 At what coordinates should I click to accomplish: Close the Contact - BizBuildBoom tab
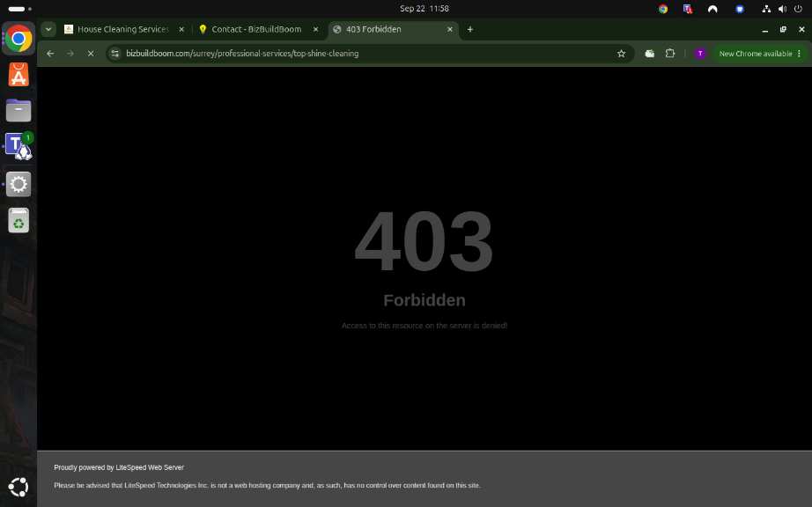(315, 30)
